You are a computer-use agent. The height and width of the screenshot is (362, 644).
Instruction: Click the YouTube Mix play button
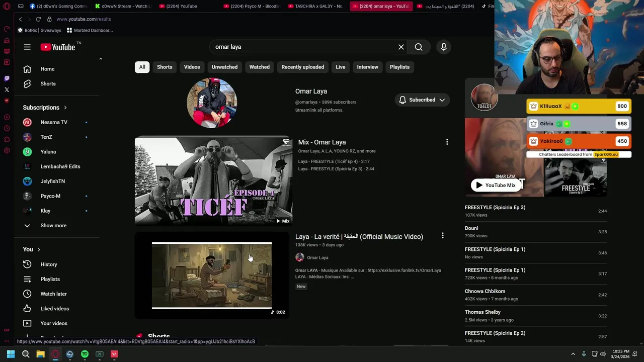(x=496, y=185)
